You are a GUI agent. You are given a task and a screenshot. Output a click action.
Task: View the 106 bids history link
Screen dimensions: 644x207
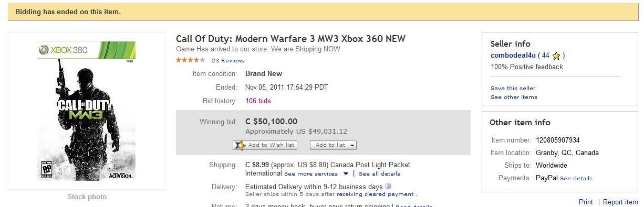(x=258, y=101)
